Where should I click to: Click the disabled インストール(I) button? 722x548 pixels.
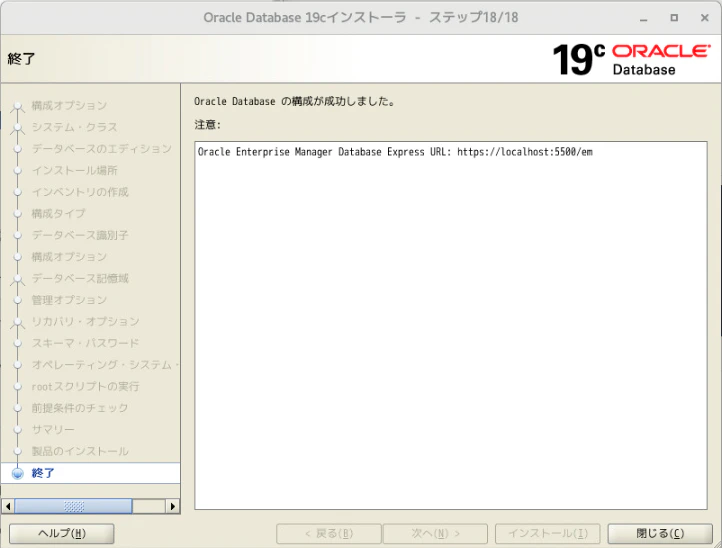[x=547, y=533]
